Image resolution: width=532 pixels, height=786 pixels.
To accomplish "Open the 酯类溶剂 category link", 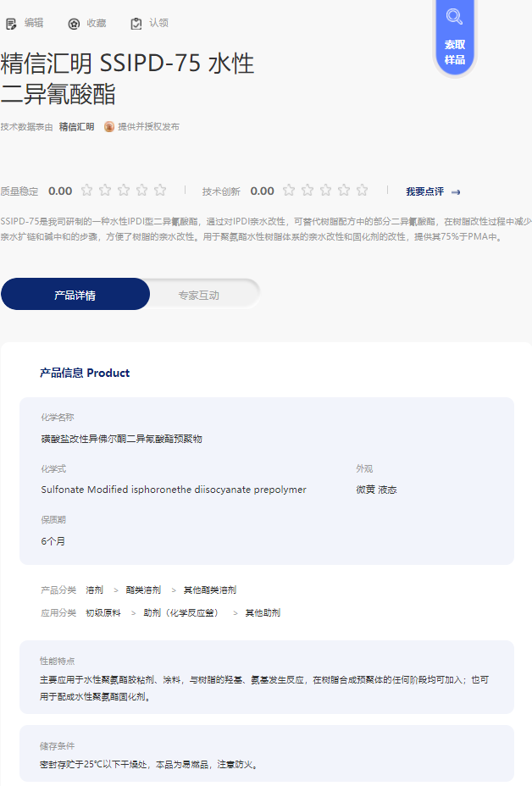I will point(143,590).
